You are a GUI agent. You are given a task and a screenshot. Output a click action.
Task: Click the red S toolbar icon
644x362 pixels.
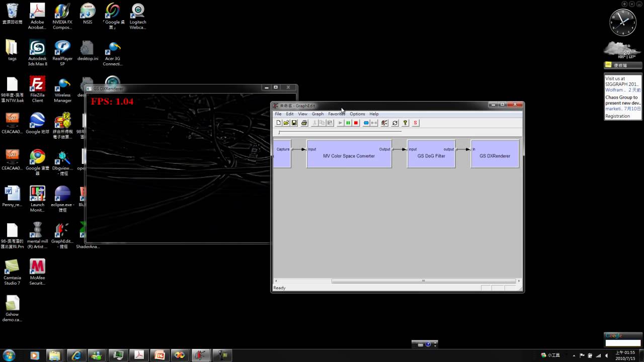click(416, 123)
